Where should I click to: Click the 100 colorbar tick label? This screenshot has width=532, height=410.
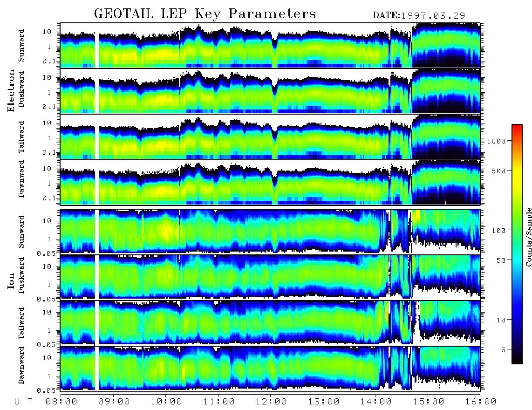click(498, 231)
